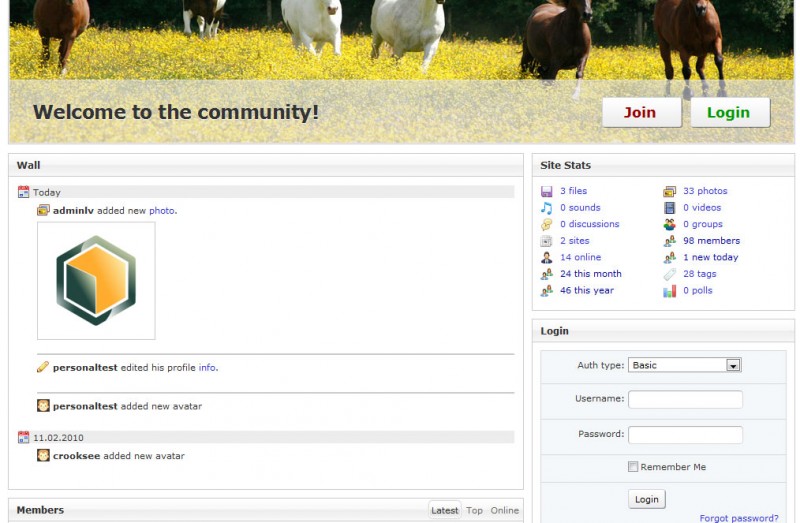The height and width of the screenshot is (523, 800).
Task: Open the '46 this year' link
Action: pyautogui.click(x=587, y=290)
